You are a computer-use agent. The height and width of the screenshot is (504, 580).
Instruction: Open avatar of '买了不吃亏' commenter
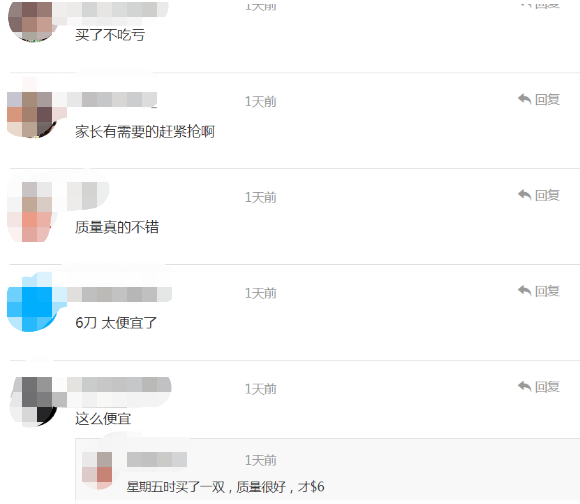pos(33,21)
